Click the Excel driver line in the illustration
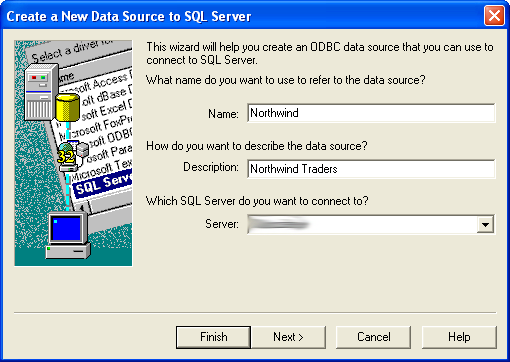 (106, 110)
